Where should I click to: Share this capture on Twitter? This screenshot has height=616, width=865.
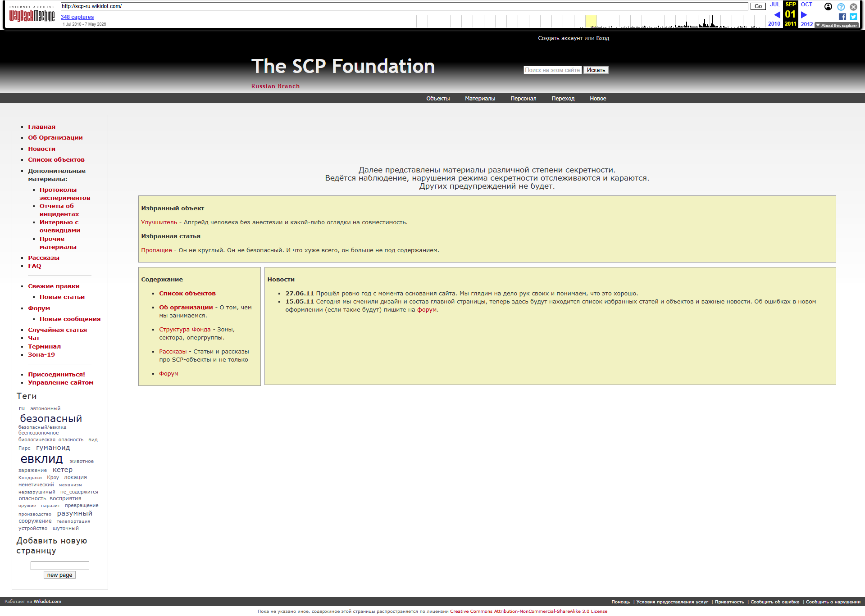click(x=853, y=17)
